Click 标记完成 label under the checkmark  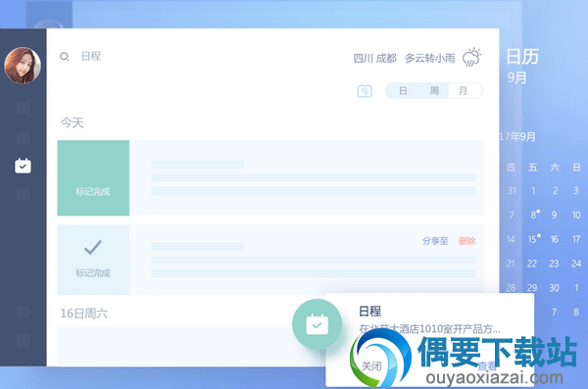point(93,273)
